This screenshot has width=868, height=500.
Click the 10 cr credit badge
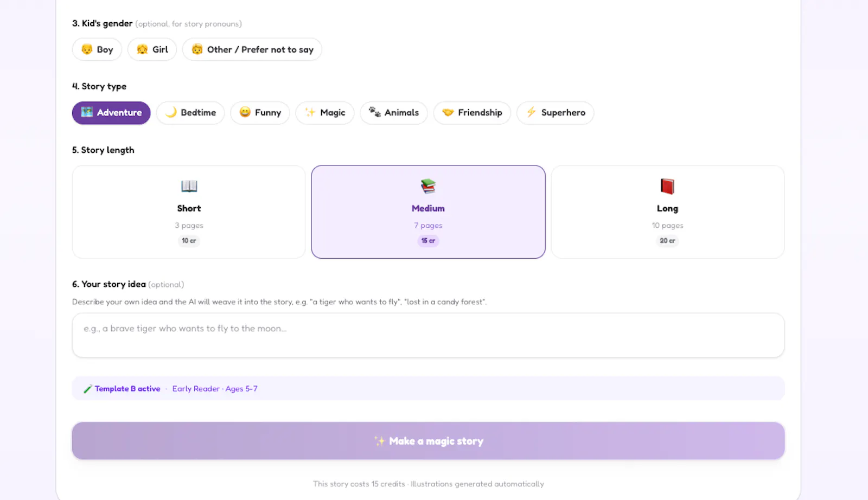click(189, 241)
